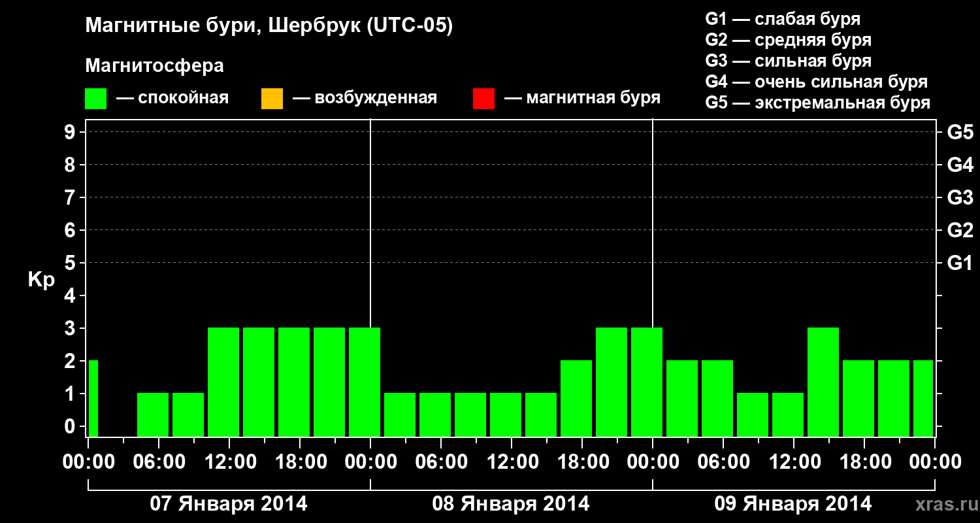Click the 18:00 time label for 07 Января
The width and height of the screenshot is (980, 523).
coord(300,462)
